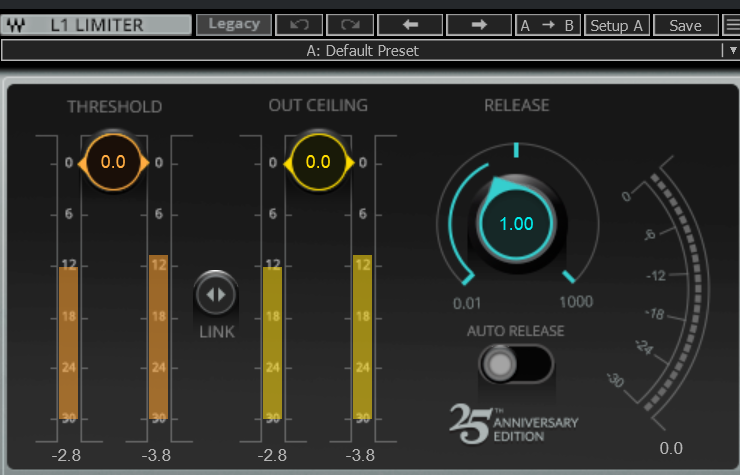Click the right yellow output meter bar
Image resolution: width=740 pixels, height=475 pixels.
click(362, 337)
